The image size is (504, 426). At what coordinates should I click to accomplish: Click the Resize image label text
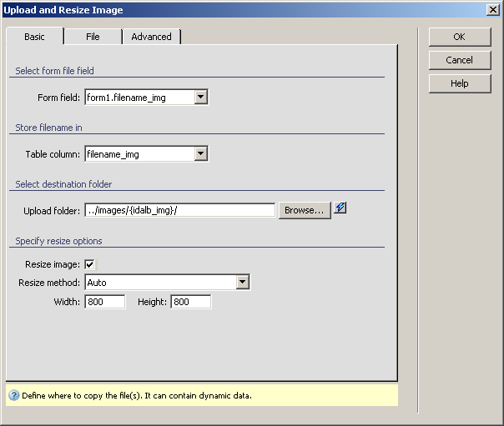point(53,265)
